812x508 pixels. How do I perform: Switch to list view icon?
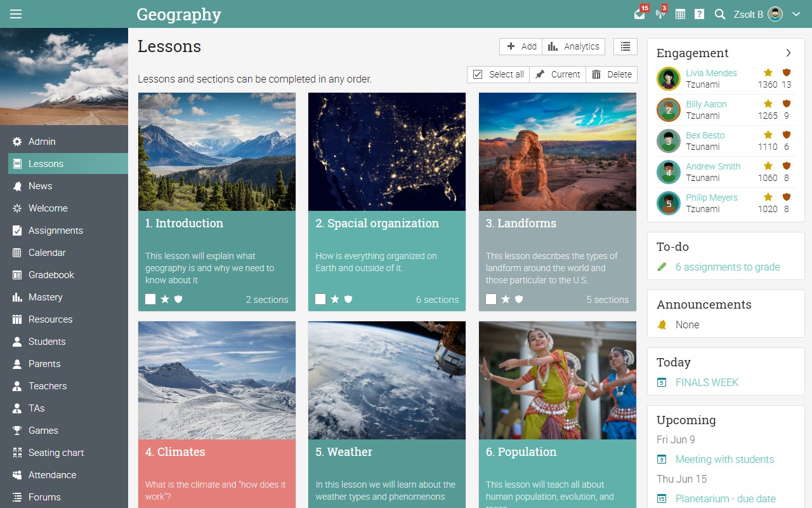click(625, 46)
